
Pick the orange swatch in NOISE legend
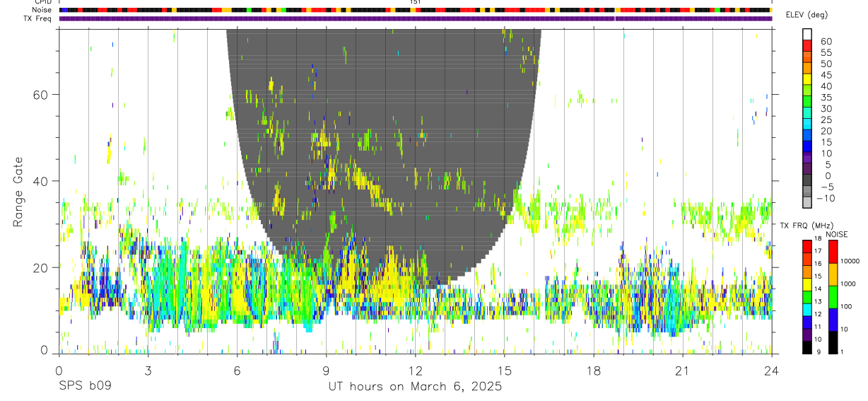[832, 274]
